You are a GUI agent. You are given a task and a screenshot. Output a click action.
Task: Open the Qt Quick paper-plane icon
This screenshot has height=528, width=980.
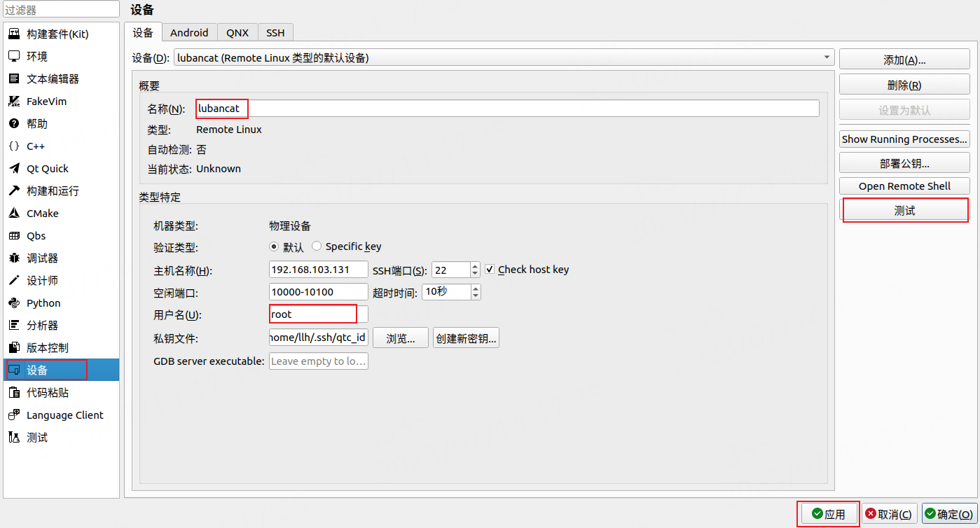tap(13, 169)
